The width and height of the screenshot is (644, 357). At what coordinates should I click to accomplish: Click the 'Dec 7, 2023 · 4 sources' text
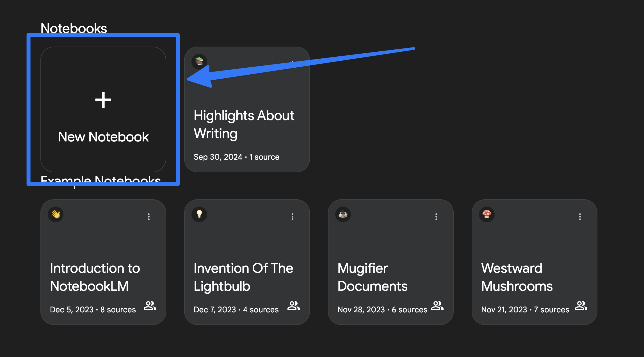[236, 310]
